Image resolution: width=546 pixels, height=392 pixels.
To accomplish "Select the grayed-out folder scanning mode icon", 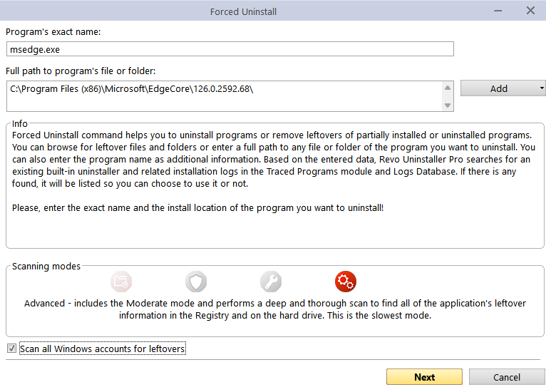I will pyautogui.click(x=121, y=282).
